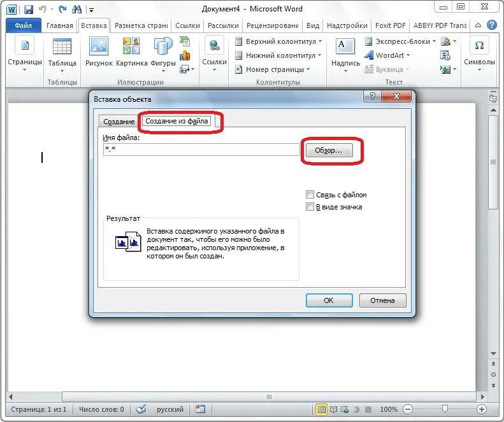Redo action in quick access toolbar
Viewport: 504px width, 422px height.
62,9
